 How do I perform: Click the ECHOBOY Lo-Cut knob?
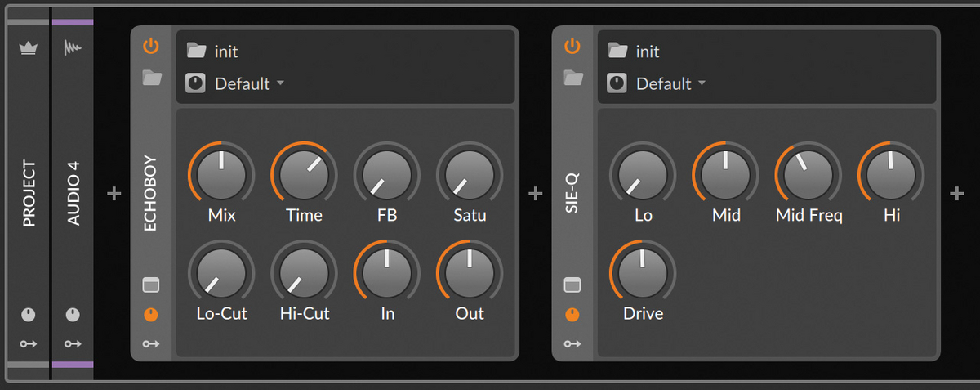pyautogui.click(x=221, y=272)
